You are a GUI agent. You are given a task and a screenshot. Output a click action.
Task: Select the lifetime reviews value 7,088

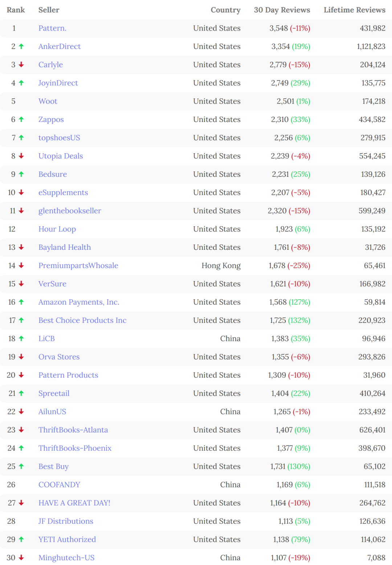(376, 558)
